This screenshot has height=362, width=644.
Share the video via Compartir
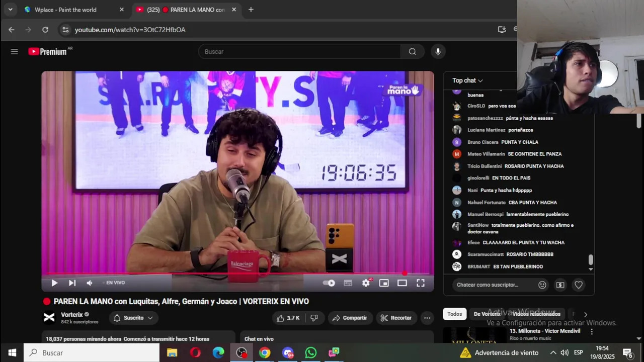click(350, 318)
